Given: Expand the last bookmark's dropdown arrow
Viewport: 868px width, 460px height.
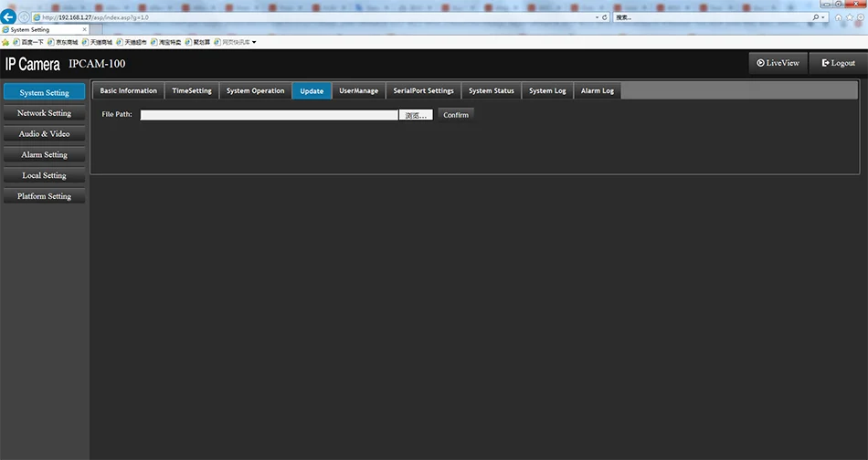Looking at the screenshot, I should click(254, 42).
